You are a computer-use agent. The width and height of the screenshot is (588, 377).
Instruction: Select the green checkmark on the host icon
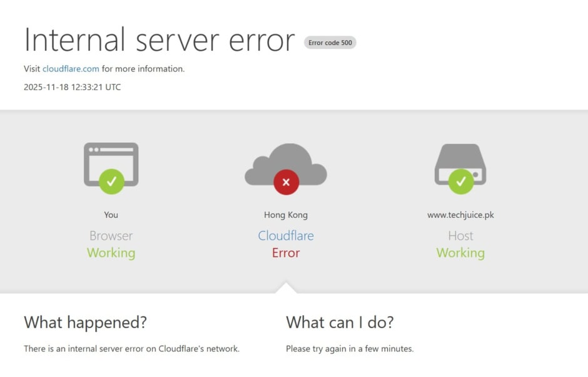tap(461, 182)
